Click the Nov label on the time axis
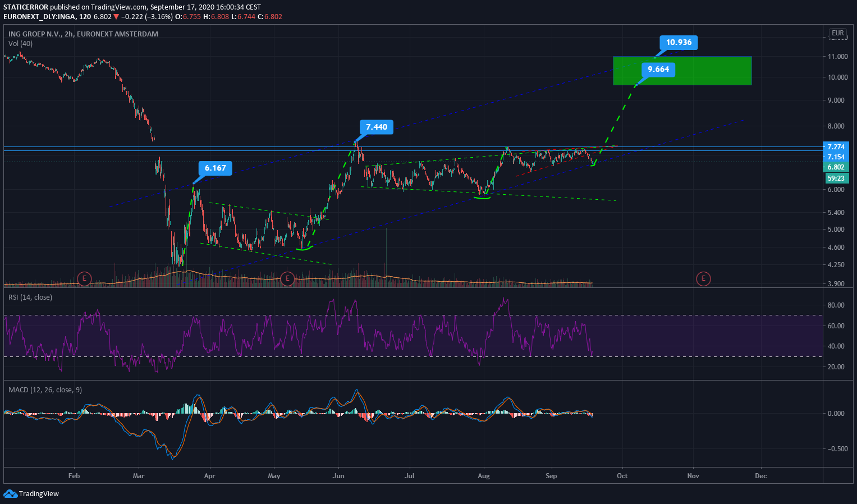This screenshot has width=857, height=504. (x=694, y=476)
